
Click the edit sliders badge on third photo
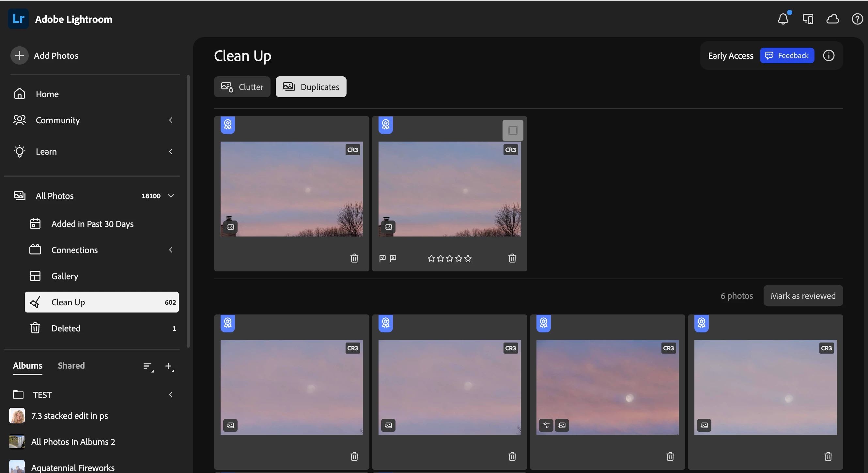(546, 425)
